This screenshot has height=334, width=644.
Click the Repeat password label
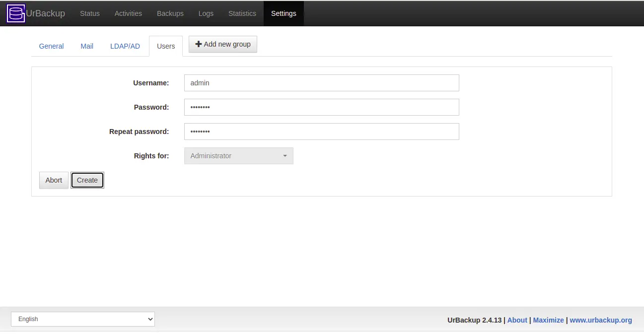pos(139,132)
